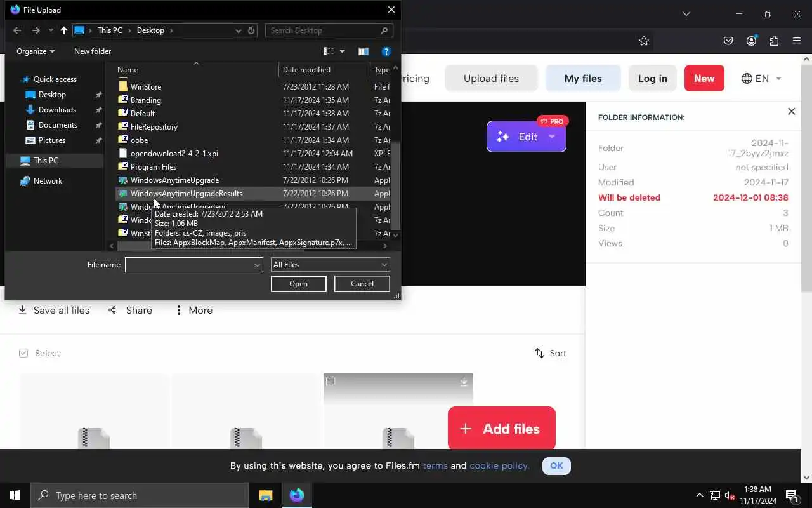The image size is (812, 508).
Task: Open the terms link
Action: coord(435,465)
